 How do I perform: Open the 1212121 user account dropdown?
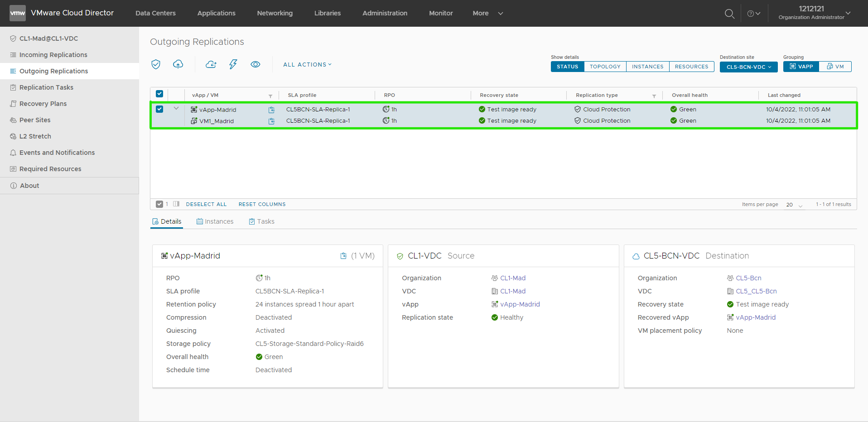[x=815, y=13]
